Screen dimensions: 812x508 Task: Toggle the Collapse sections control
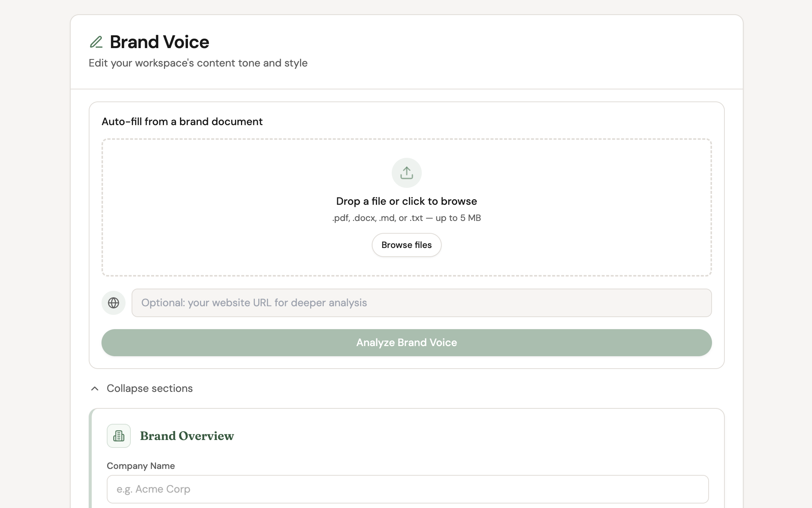click(149, 388)
